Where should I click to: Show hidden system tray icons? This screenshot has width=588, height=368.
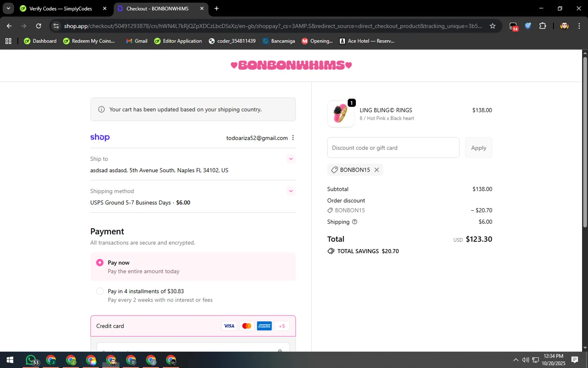point(516,360)
